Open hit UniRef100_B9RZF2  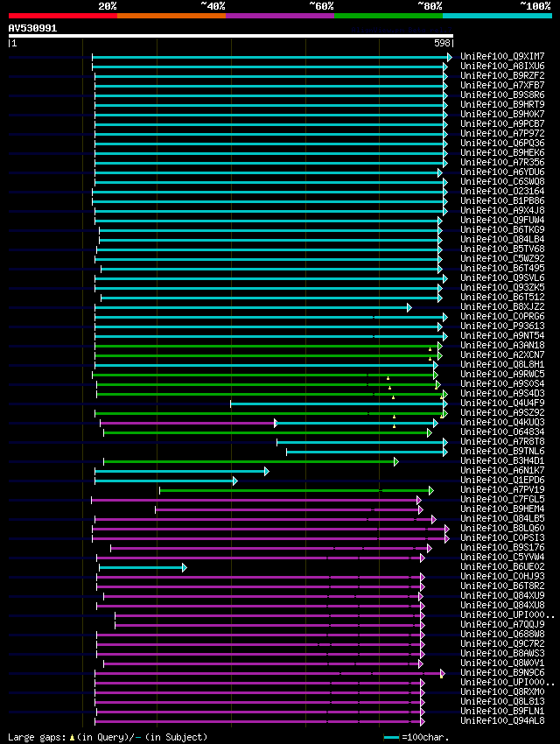[502, 75]
